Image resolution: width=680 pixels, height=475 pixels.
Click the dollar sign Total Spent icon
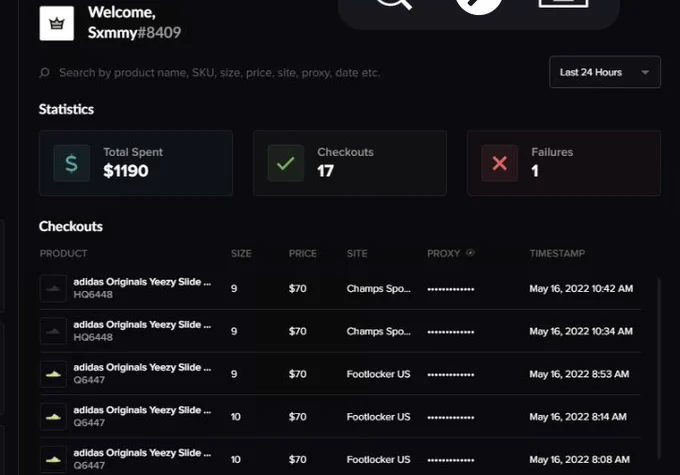72,163
